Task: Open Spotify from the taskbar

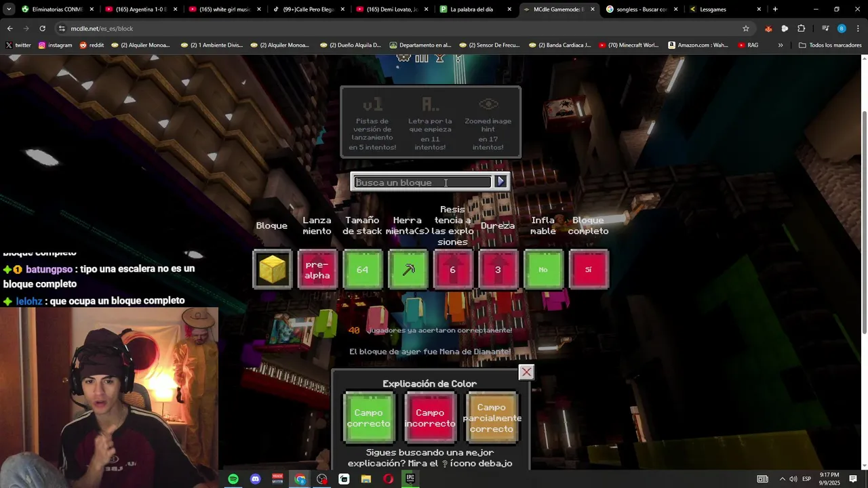Action: [x=233, y=479]
